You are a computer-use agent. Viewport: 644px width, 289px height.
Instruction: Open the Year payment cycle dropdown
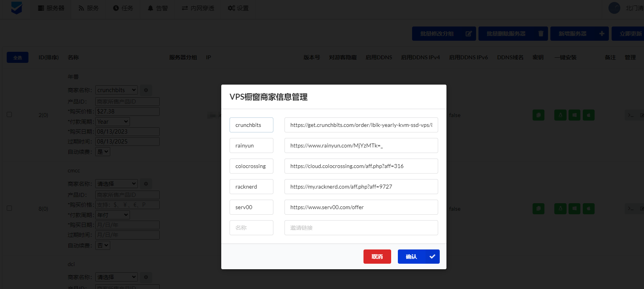[113, 122]
